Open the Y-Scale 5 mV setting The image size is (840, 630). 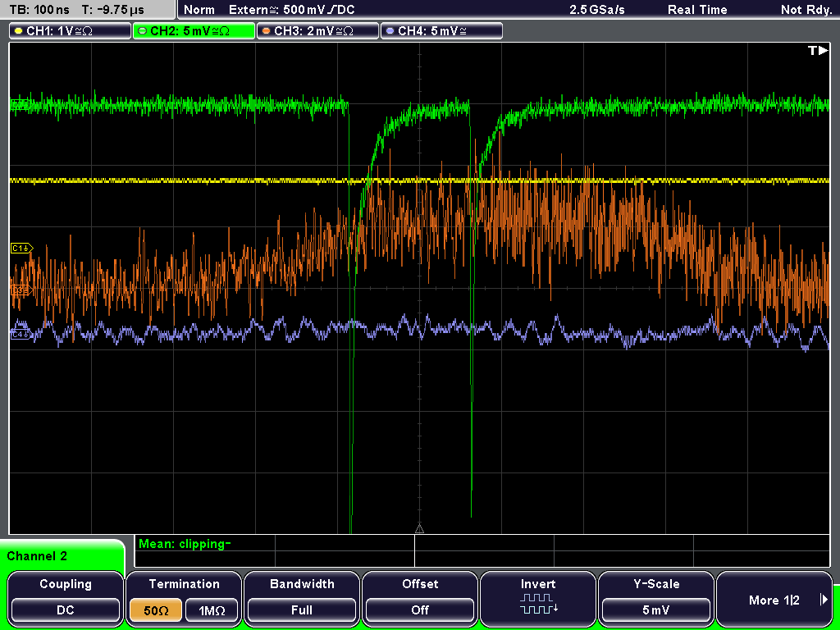click(x=656, y=600)
